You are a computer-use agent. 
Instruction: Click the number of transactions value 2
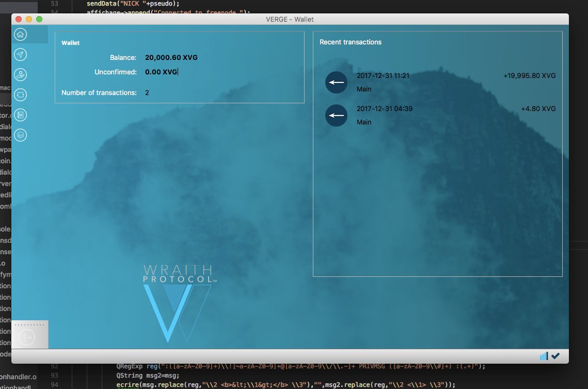pyautogui.click(x=147, y=92)
